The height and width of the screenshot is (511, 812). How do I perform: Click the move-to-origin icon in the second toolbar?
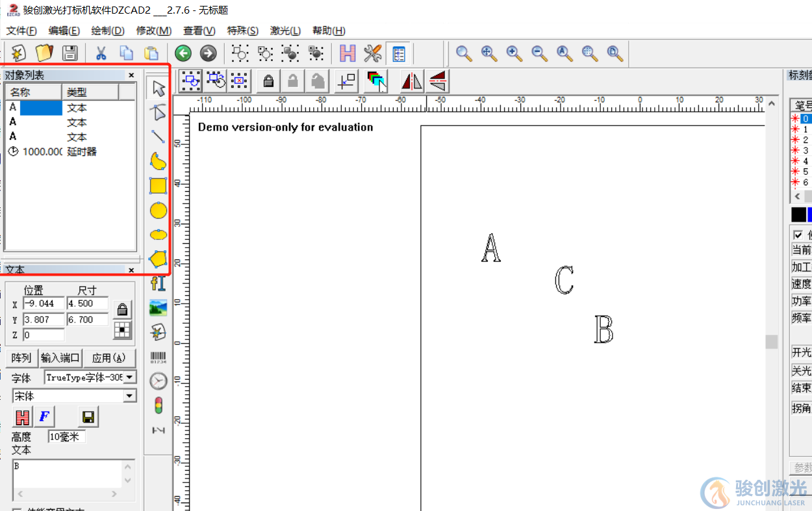pyautogui.click(x=347, y=81)
